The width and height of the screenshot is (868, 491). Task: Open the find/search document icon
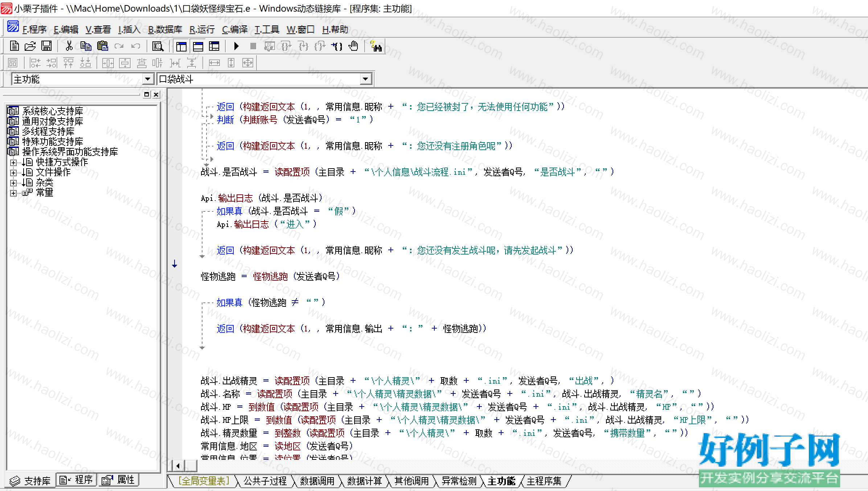click(x=158, y=46)
